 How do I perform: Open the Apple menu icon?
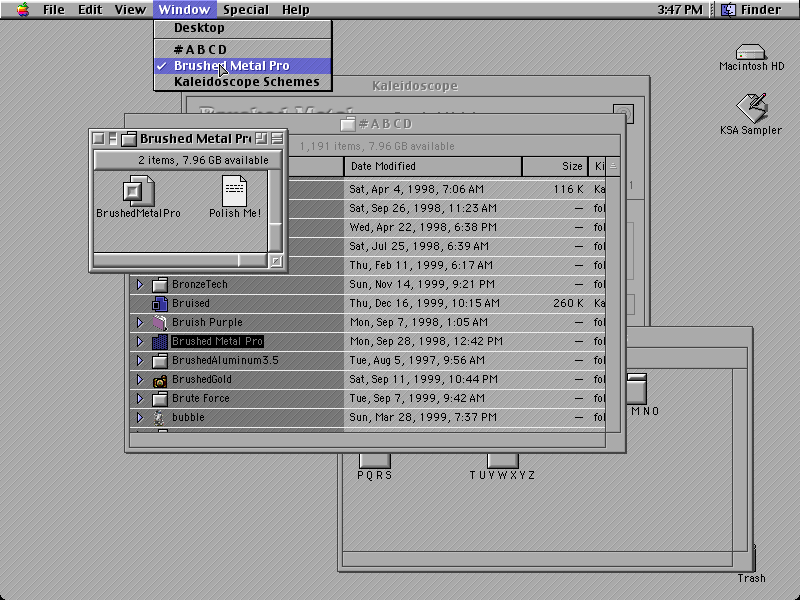pyautogui.click(x=22, y=9)
